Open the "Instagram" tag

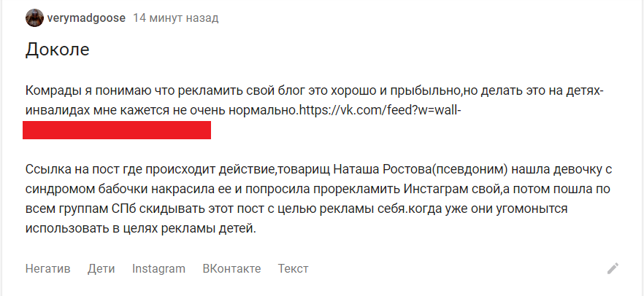[x=158, y=268]
